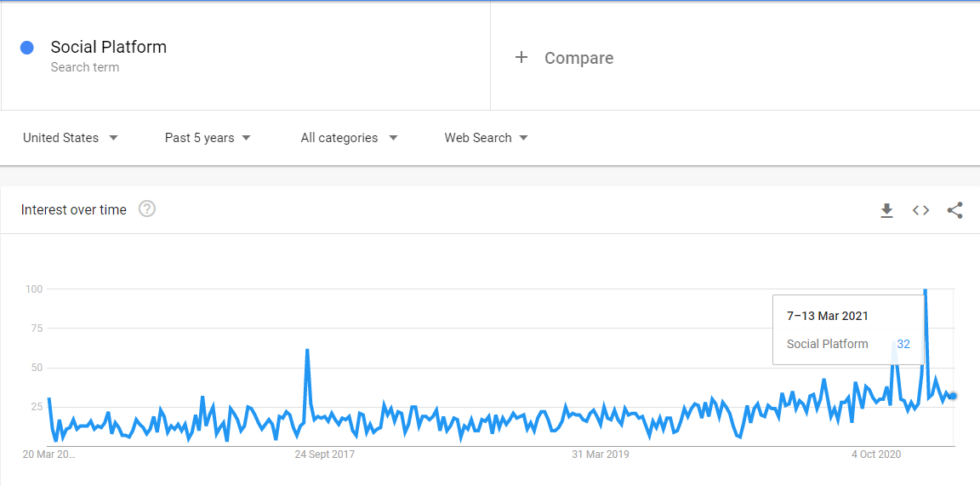Click the tooltip value 32

pos(903,344)
